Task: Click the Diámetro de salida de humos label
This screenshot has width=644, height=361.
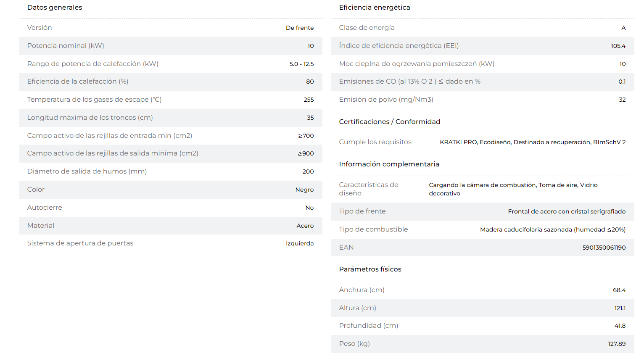Action: pyautogui.click(x=87, y=171)
